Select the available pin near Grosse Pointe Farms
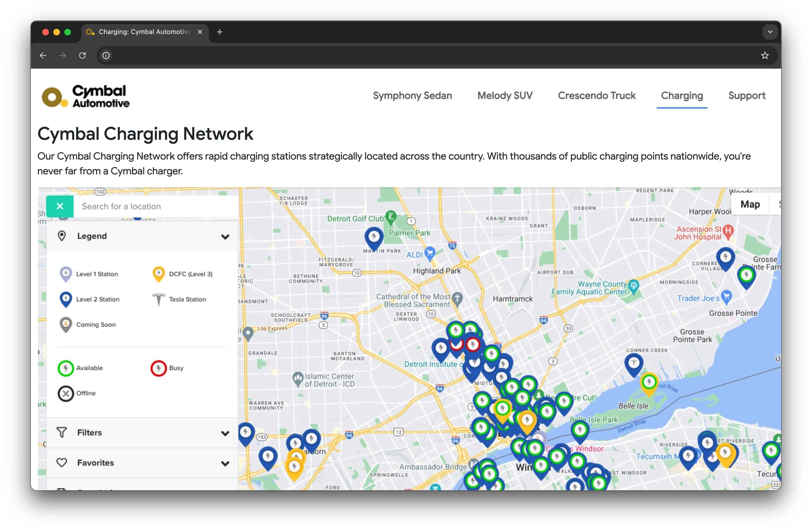Screen dimensions: 812x531 tap(746, 277)
